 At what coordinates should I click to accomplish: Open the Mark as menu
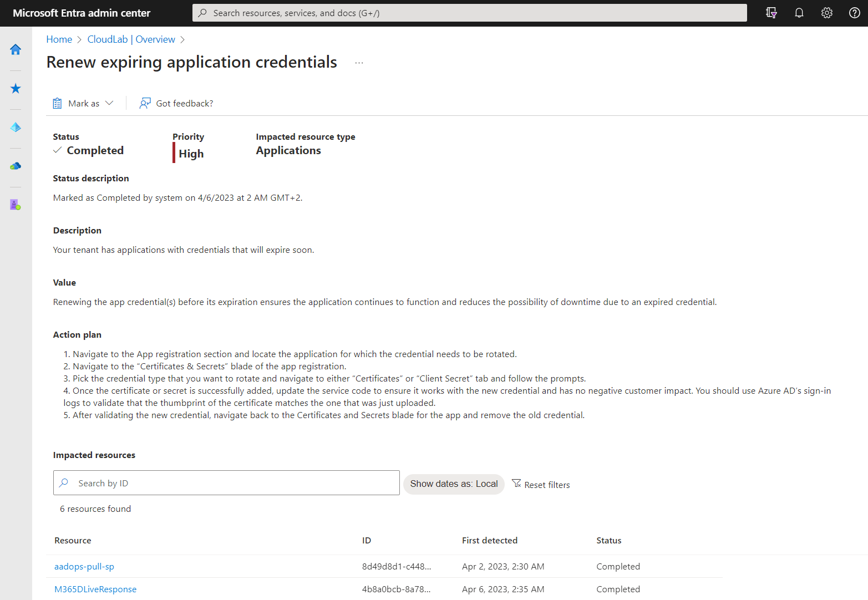(x=83, y=103)
